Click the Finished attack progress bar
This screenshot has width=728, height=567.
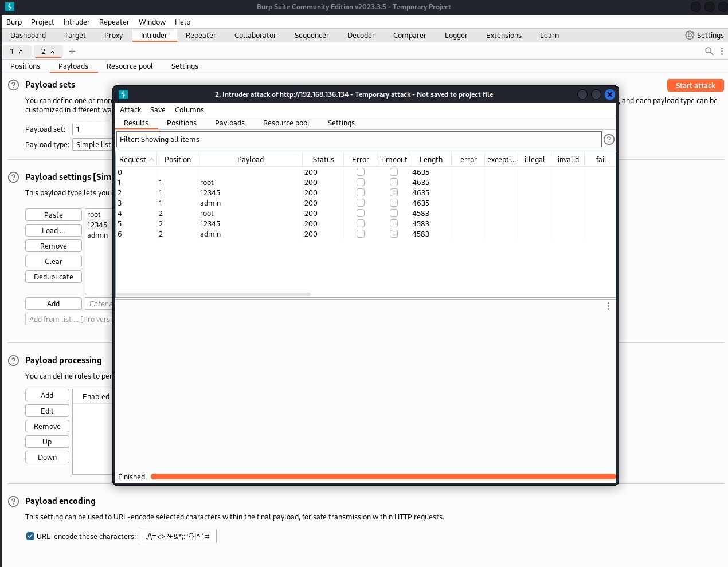(383, 477)
